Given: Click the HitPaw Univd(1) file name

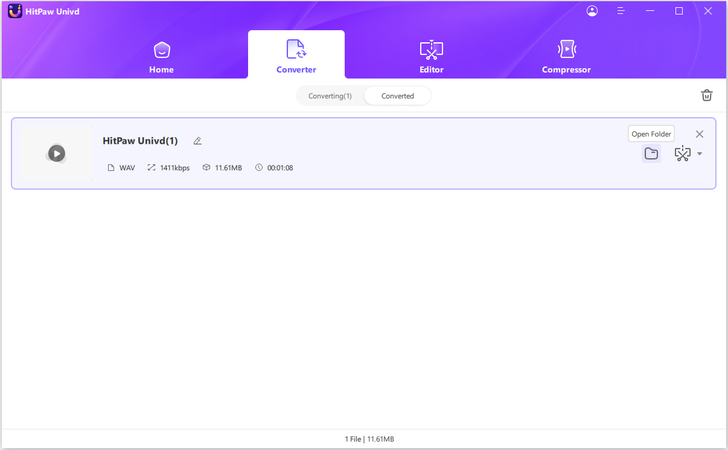Looking at the screenshot, I should [x=140, y=141].
